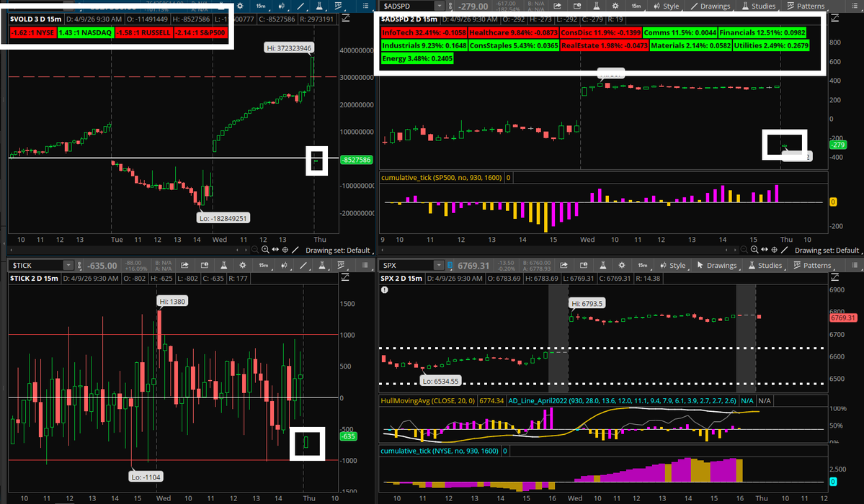Image resolution: width=864 pixels, height=504 pixels.
Task: Share the $TICK chart
Action: [184, 266]
